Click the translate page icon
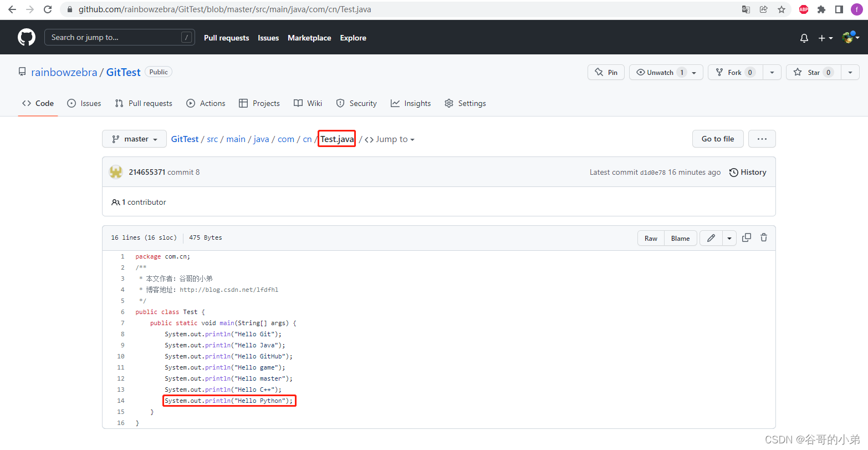The width and height of the screenshot is (868, 450). 746,9
